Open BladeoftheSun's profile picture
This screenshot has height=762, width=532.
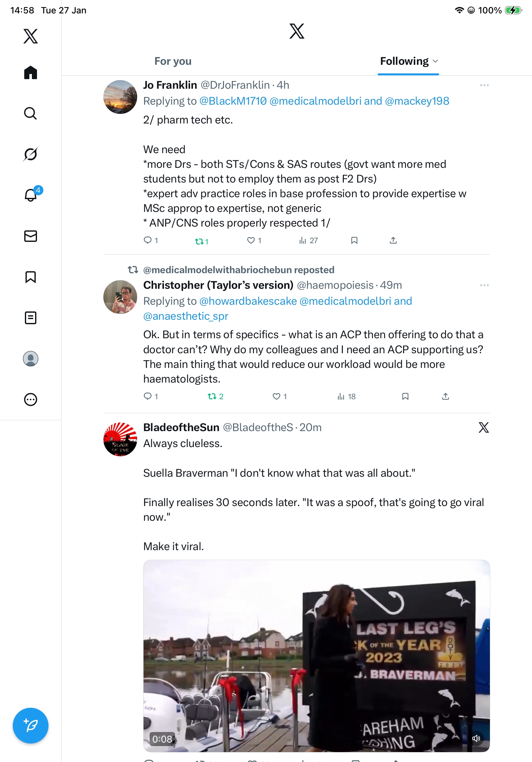coord(120,439)
